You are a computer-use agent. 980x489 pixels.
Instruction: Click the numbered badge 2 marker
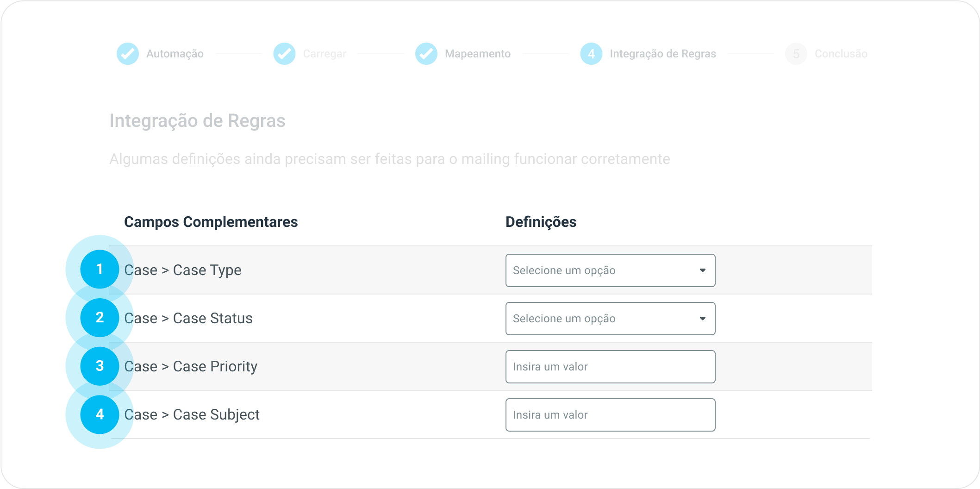[x=100, y=318]
